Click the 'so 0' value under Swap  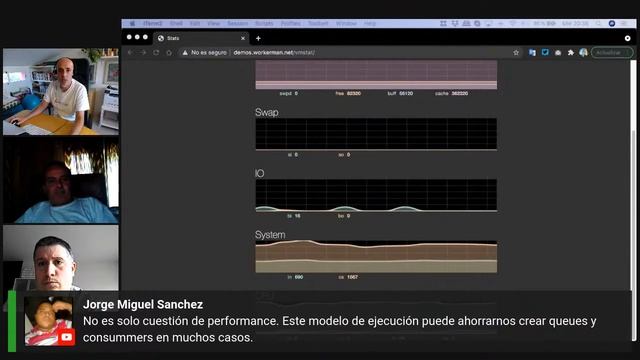344,155
